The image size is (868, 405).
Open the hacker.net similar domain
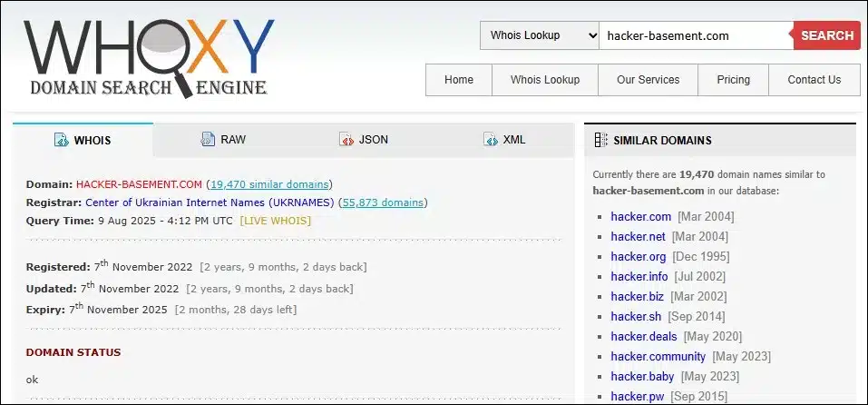[x=638, y=237]
